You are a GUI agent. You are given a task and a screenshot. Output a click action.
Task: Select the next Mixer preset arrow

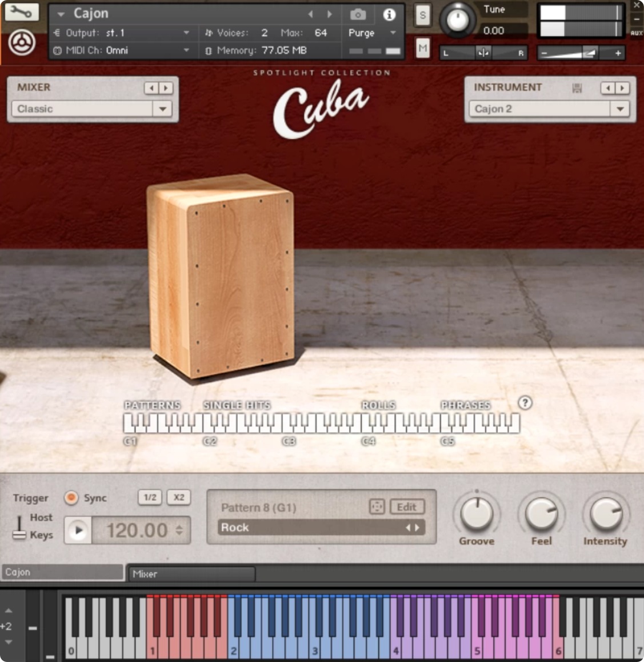pos(166,88)
